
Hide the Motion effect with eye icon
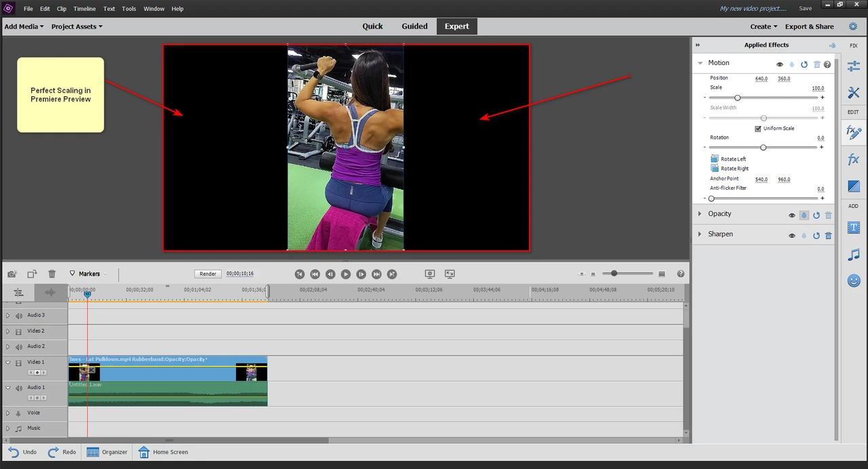pyautogui.click(x=780, y=64)
